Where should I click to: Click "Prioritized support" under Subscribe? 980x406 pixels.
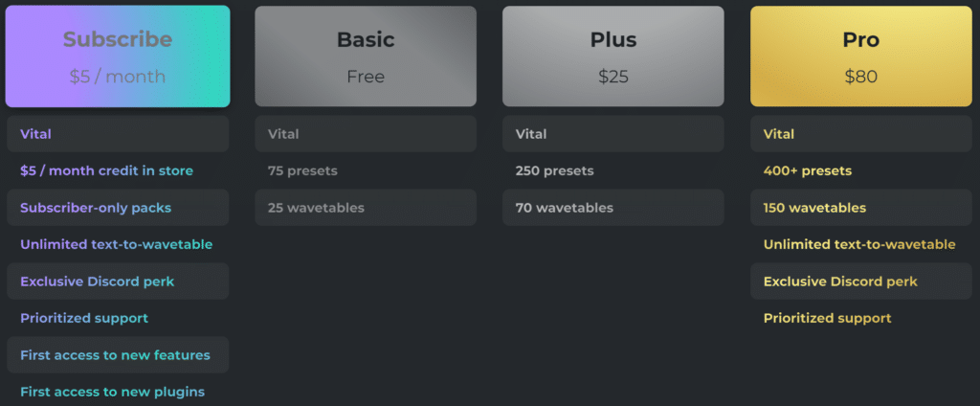point(84,319)
